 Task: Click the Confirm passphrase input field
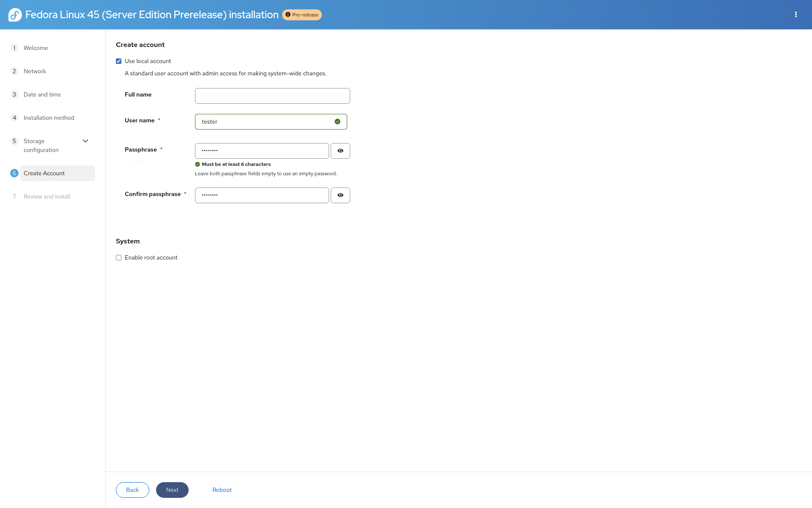point(262,195)
